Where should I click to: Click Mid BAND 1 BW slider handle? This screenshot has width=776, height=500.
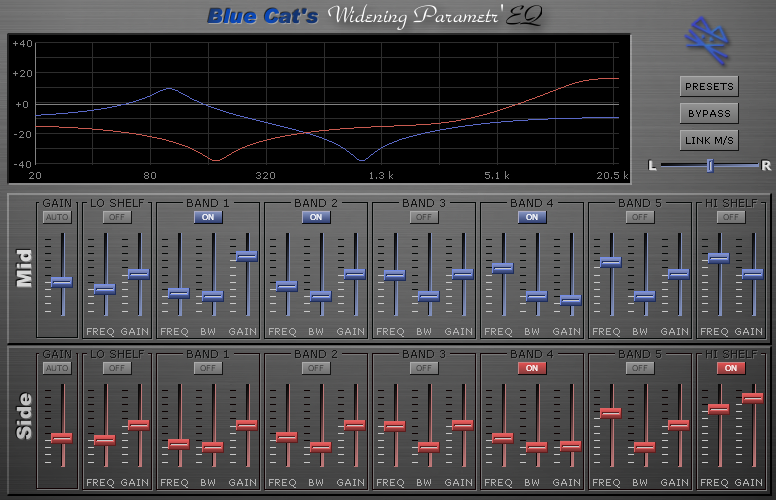pos(213,296)
